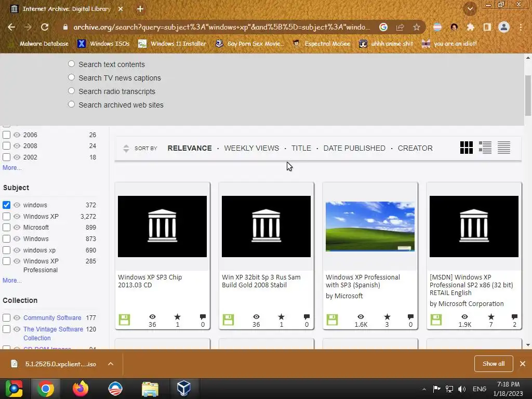
Task: Open the Chrome profile avatar
Action: point(504,27)
